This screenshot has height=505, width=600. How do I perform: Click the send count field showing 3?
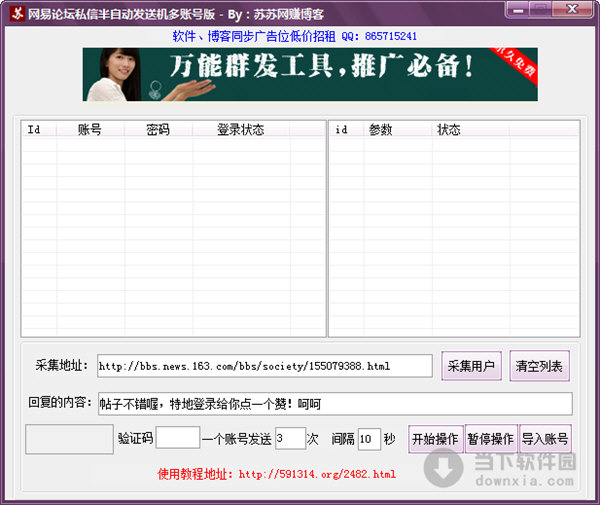click(x=290, y=438)
